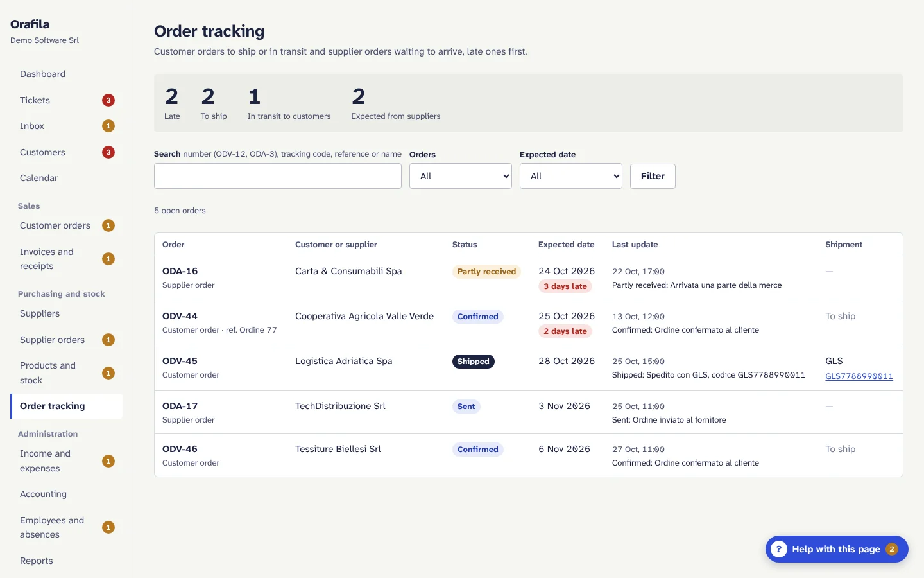Viewport: 924px width, 578px height.
Task: Focus the order search field
Action: tap(278, 176)
